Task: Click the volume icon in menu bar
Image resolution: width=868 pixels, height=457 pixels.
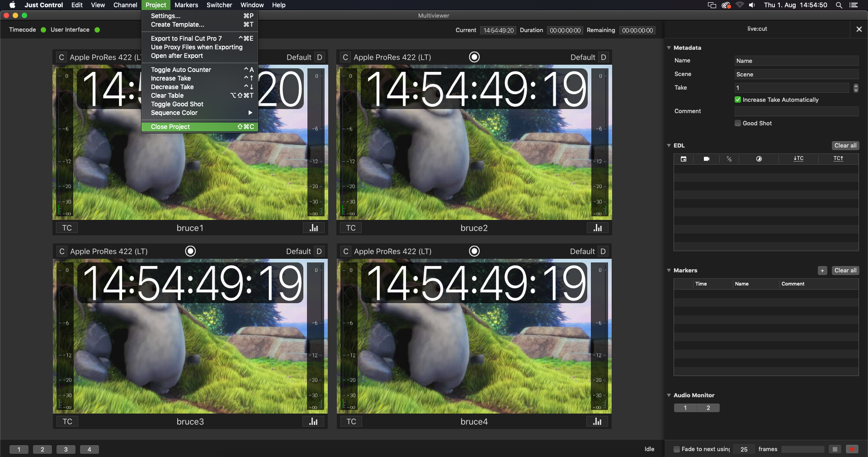Action: (752, 5)
